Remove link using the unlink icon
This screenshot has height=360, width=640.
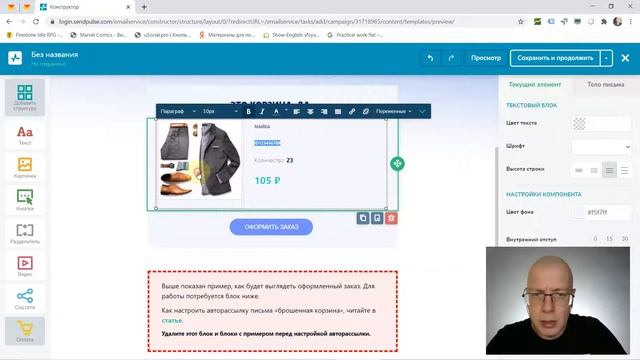click(x=366, y=111)
